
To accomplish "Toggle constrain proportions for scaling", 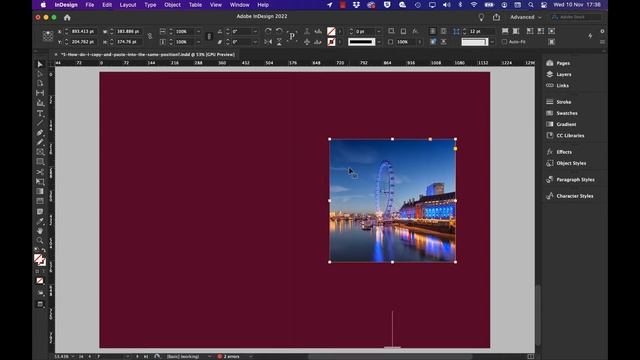I will [209, 36].
